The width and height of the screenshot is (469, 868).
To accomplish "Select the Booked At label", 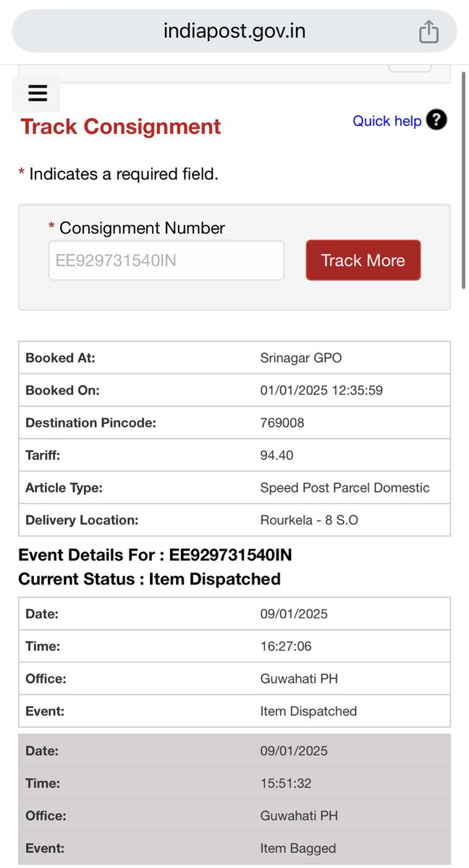I will 60,358.
